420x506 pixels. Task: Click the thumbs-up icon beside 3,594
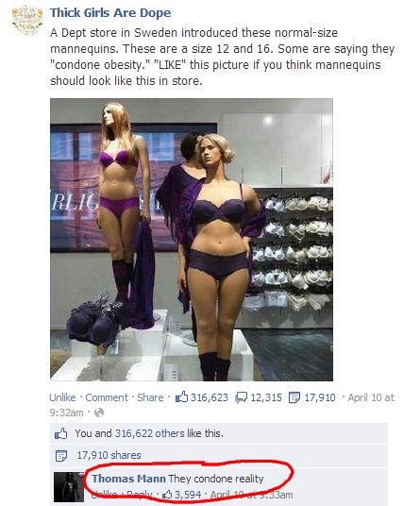point(167,494)
